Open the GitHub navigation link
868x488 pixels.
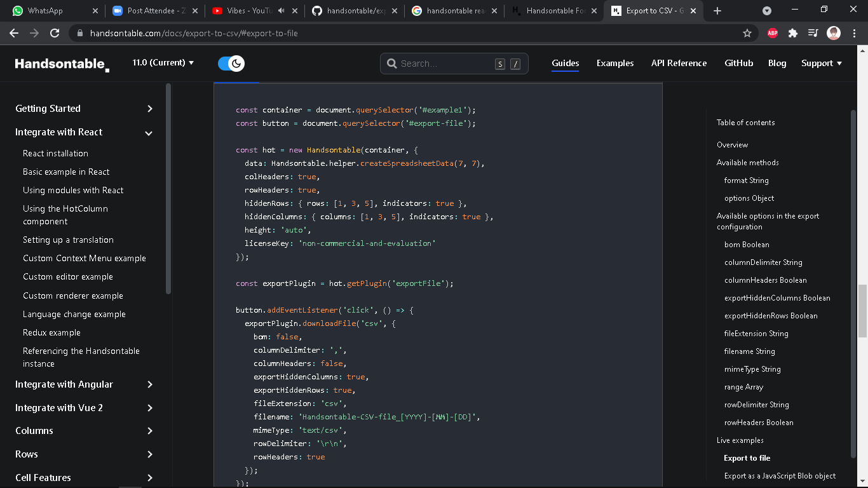(x=739, y=63)
